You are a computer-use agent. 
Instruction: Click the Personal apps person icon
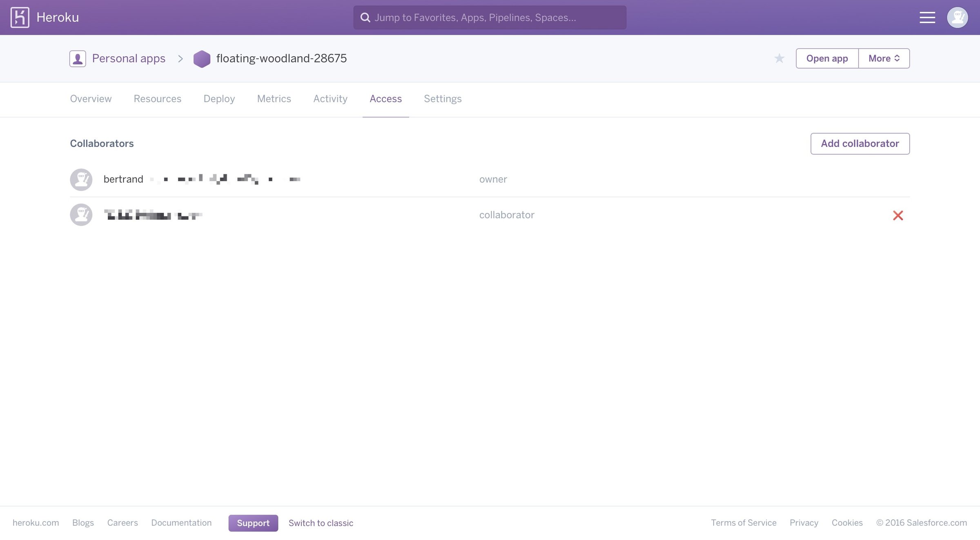tap(78, 59)
